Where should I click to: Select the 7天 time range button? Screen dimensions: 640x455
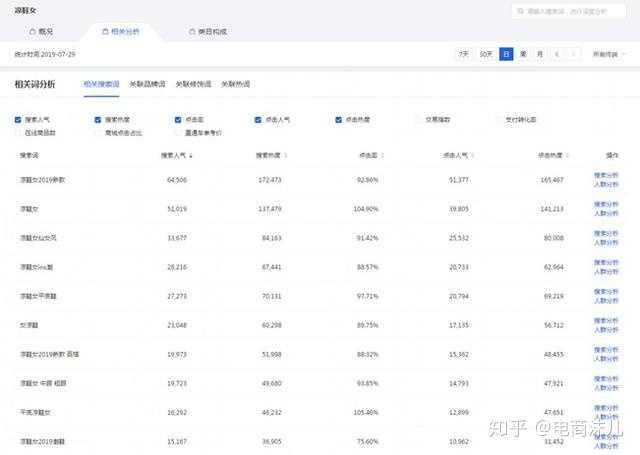[463, 54]
